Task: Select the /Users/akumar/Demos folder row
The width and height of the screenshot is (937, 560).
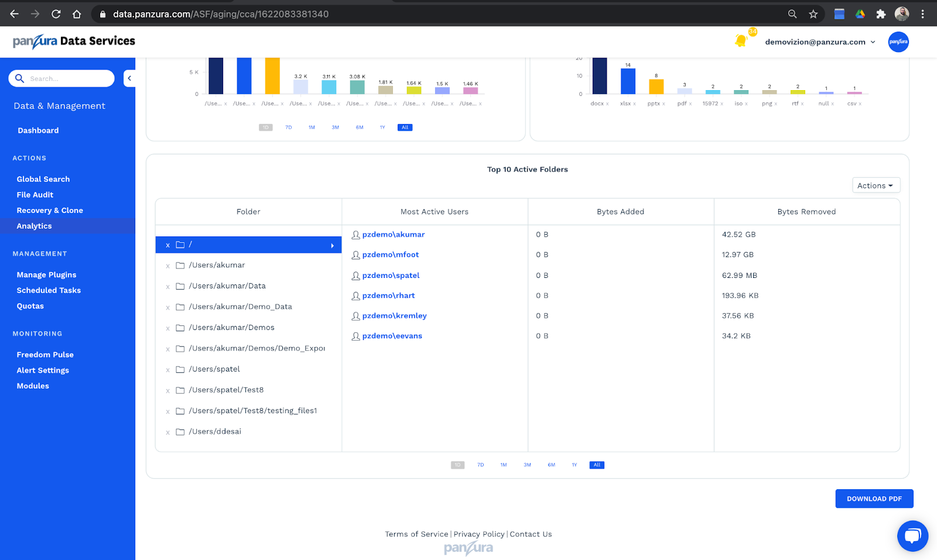Action: pos(248,328)
